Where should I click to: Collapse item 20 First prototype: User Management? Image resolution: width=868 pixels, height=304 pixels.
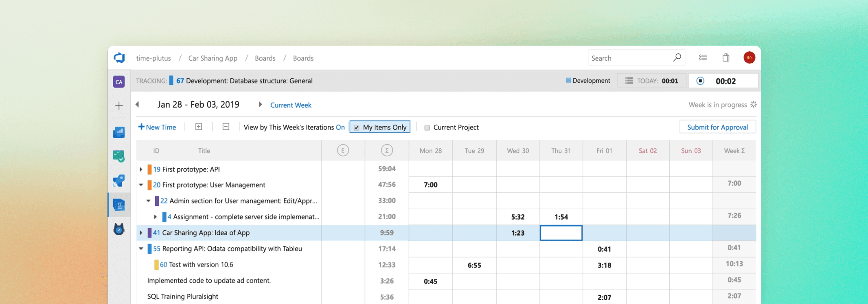(141, 185)
